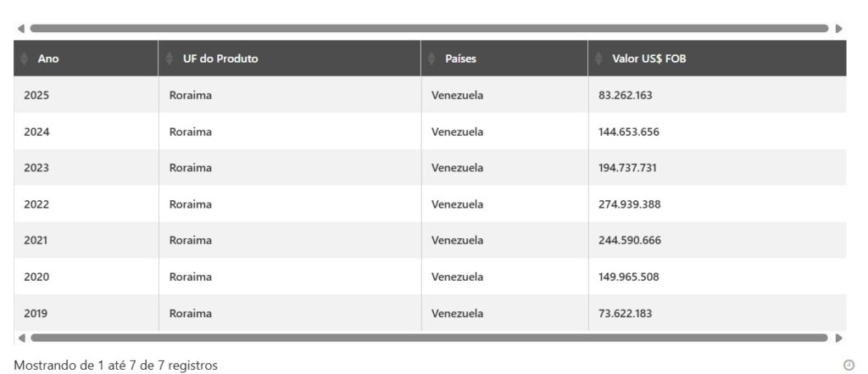
Task: Select the 73.622.183 value cell
Action: 626,313
